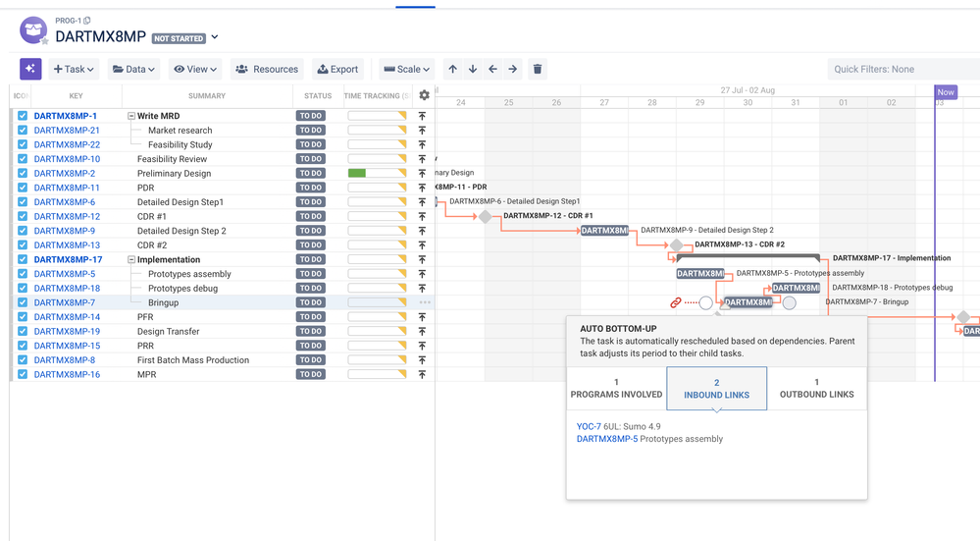Image resolution: width=980 pixels, height=541 pixels.
Task: Click the indent right arrow in toolbar
Action: (513, 69)
